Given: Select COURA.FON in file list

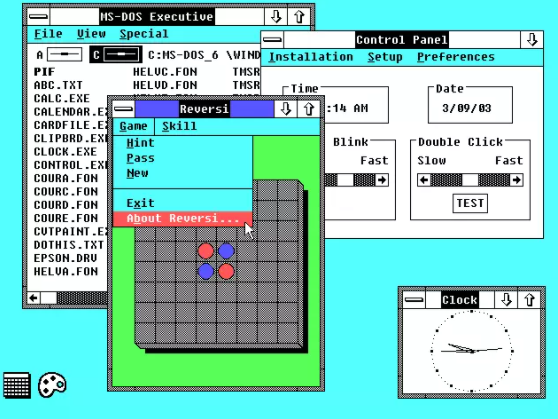Looking at the screenshot, I should (x=66, y=178).
